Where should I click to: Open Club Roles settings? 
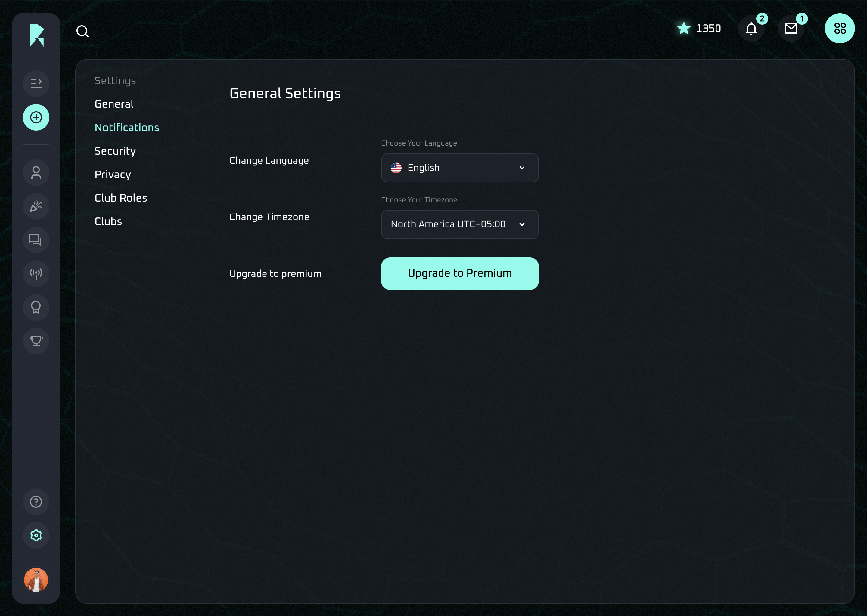pyautogui.click(x=121, y=198)
